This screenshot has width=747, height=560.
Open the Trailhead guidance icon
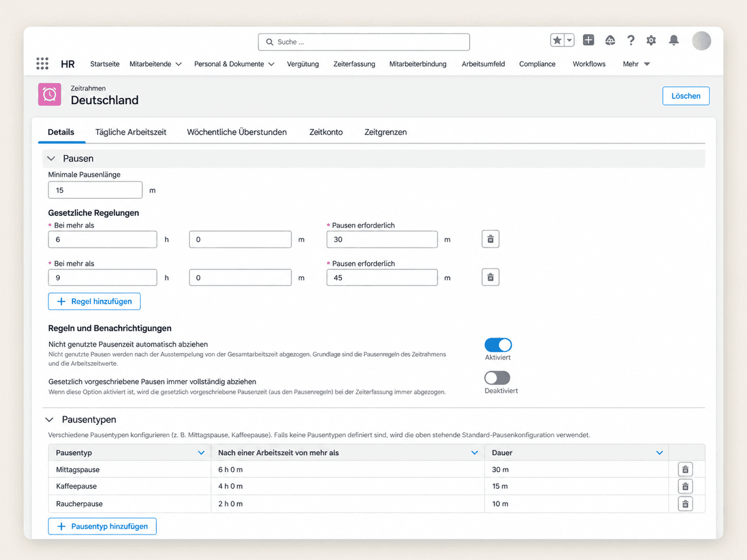(610, 40)
